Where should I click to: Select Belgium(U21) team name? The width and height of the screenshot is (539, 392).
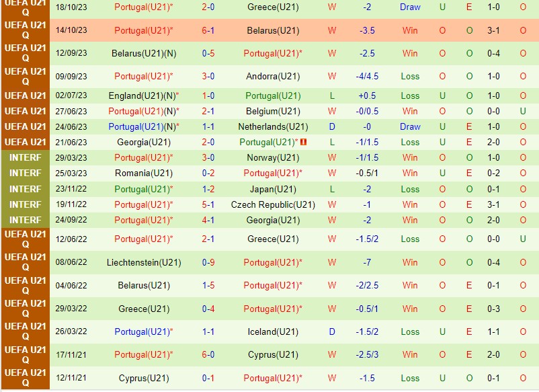click(273, 111)
